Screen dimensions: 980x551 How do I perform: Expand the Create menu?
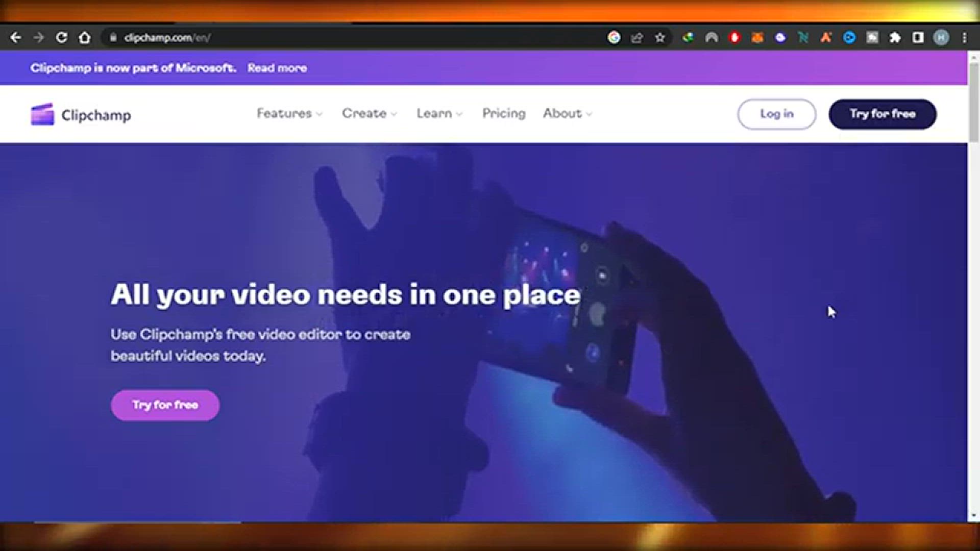[x=370, y=113]
